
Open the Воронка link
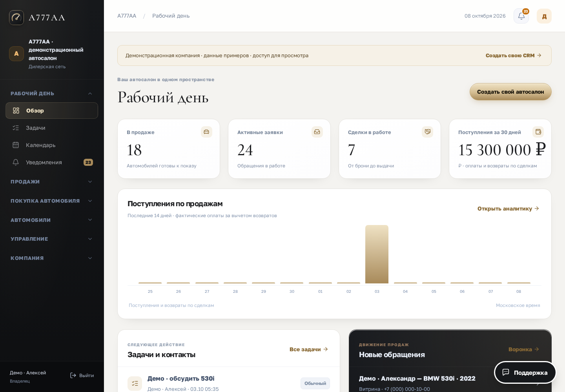tap(524, 349)
